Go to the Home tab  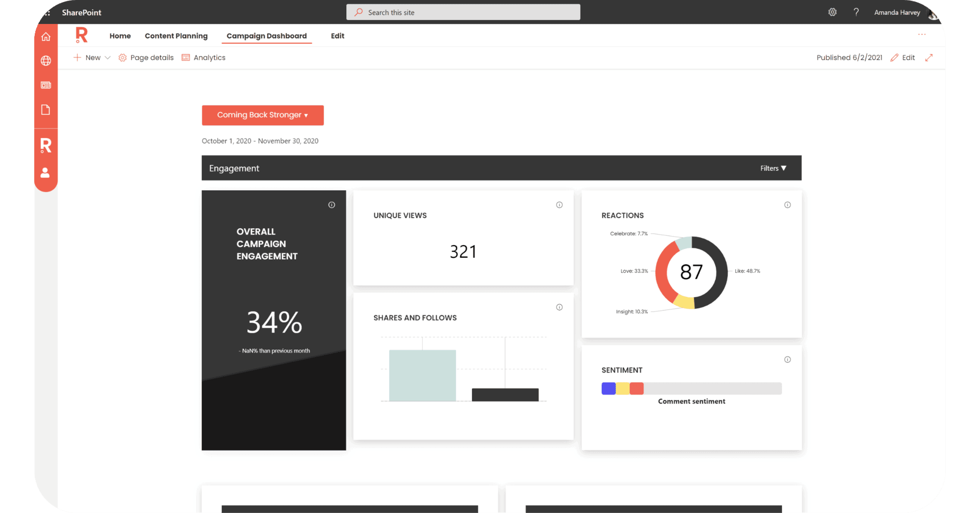pyautogui.click(x=120, y=36)
